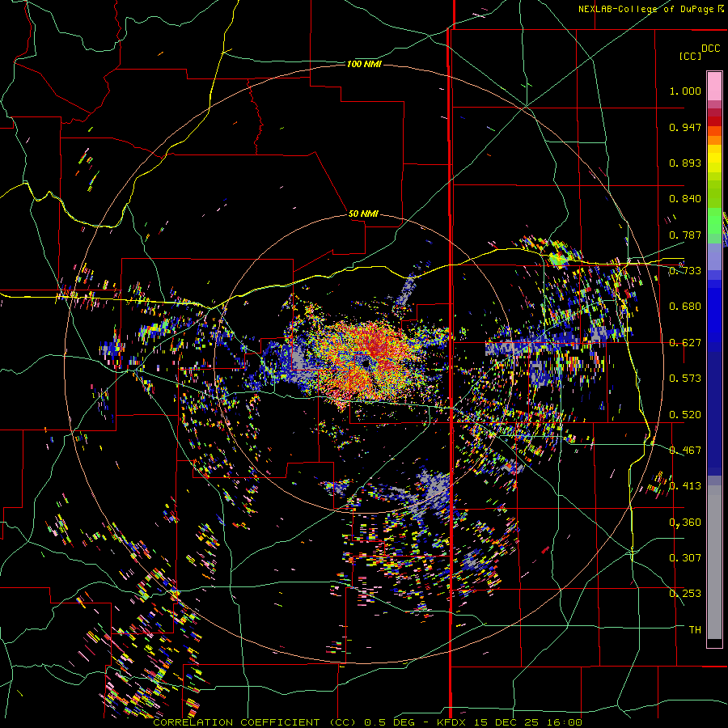Click the "16:00" time in the bottom caption
728x728 pixels.
click(563, 722)
